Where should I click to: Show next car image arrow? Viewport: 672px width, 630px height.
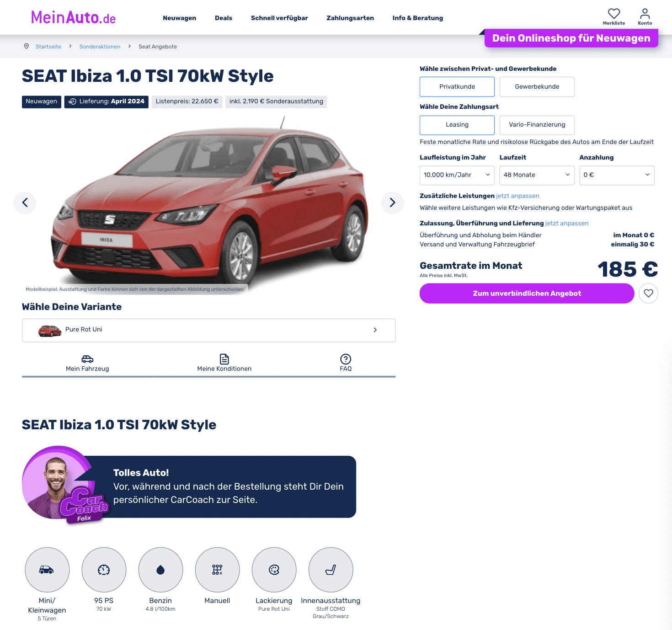pos(392,203)
